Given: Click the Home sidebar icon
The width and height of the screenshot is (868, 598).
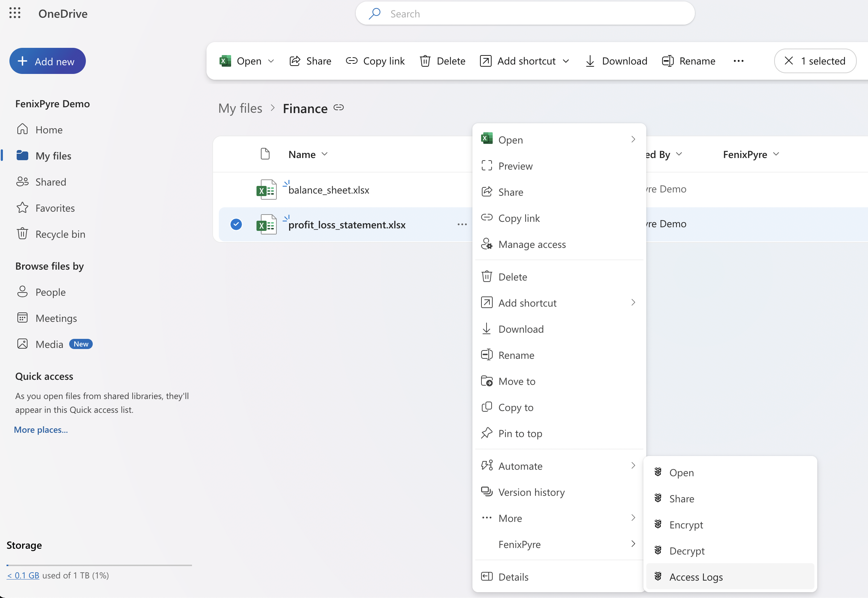Looking at the screenshot, I should tap(22, 129).
